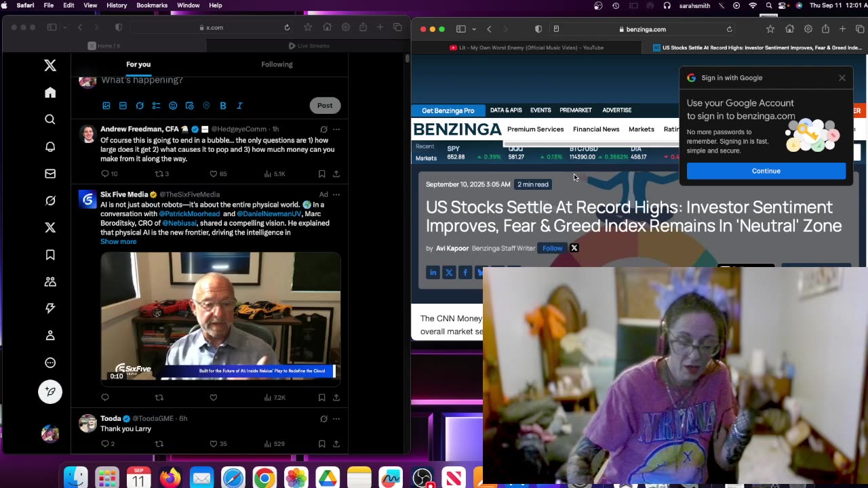The width and height of the screenshot is (868, 488).
Task: Add a GIF to new post
Action: point(123,106)
